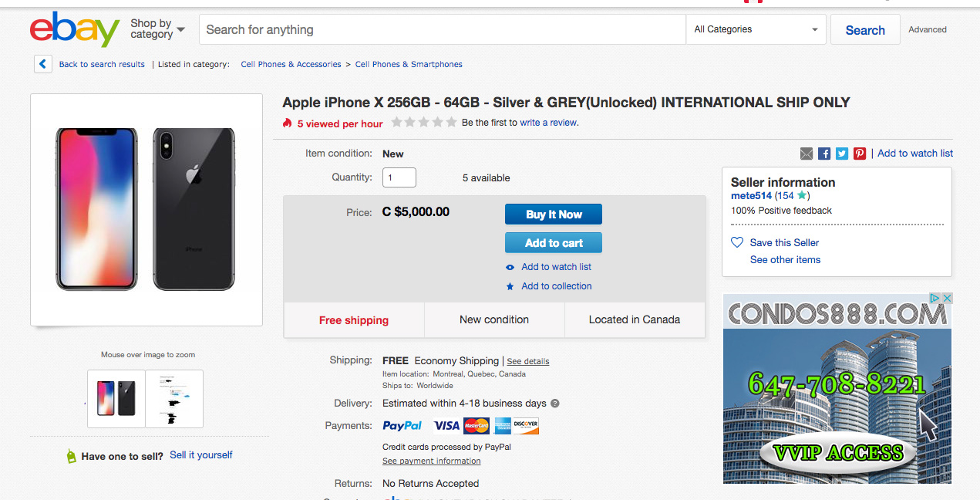Focus the Search for anything field
Image resolution: width=980 pixels, height=500 pixels.
(443, 29)
